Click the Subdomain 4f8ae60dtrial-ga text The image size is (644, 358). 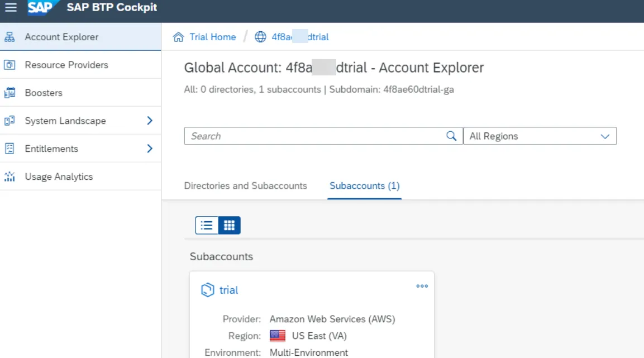392,89
